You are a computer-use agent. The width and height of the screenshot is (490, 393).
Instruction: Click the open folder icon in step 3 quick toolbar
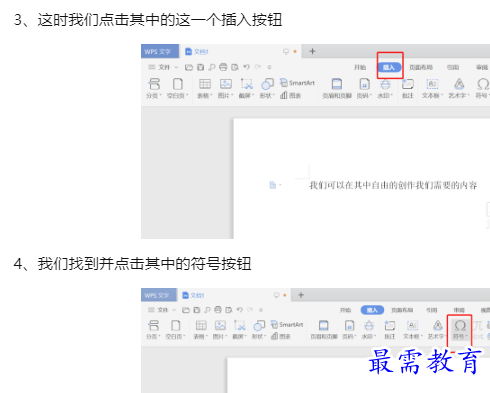(x=189, y=67)
